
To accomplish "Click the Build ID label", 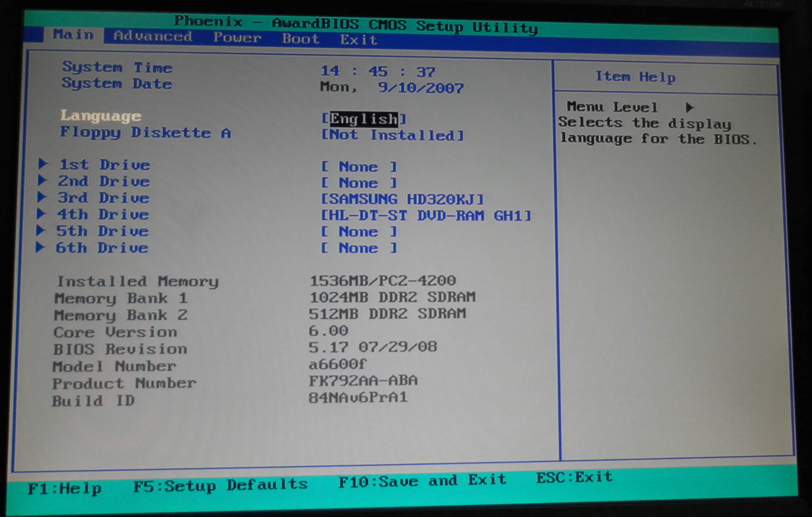I will point(93,401).
